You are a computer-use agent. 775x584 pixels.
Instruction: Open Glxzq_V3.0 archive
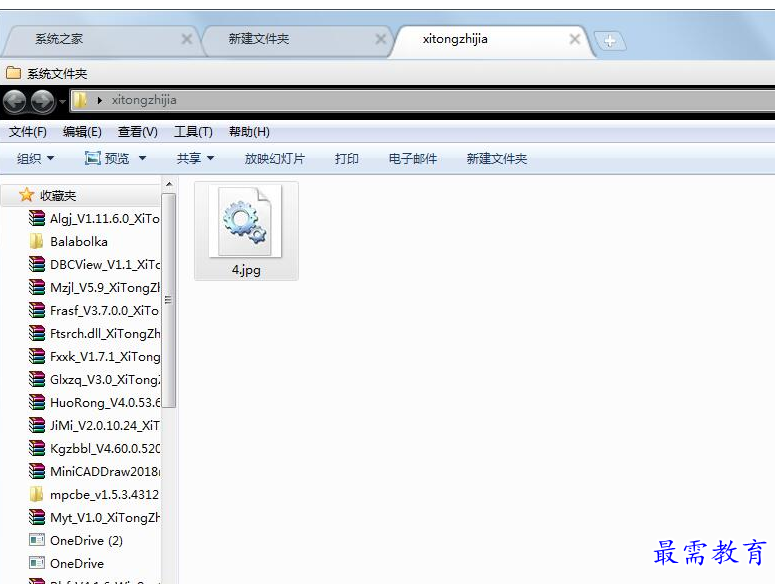(x=94, y=380)
